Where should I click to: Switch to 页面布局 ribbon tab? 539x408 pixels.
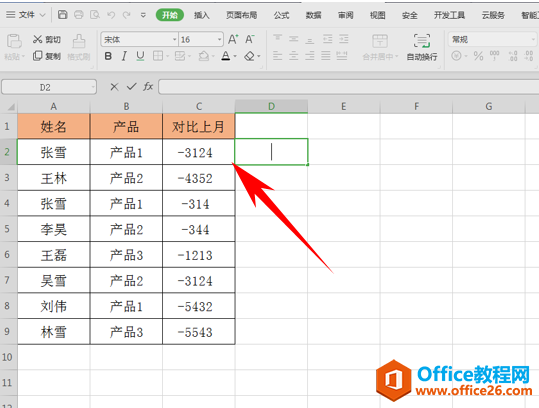coord(241,15)
